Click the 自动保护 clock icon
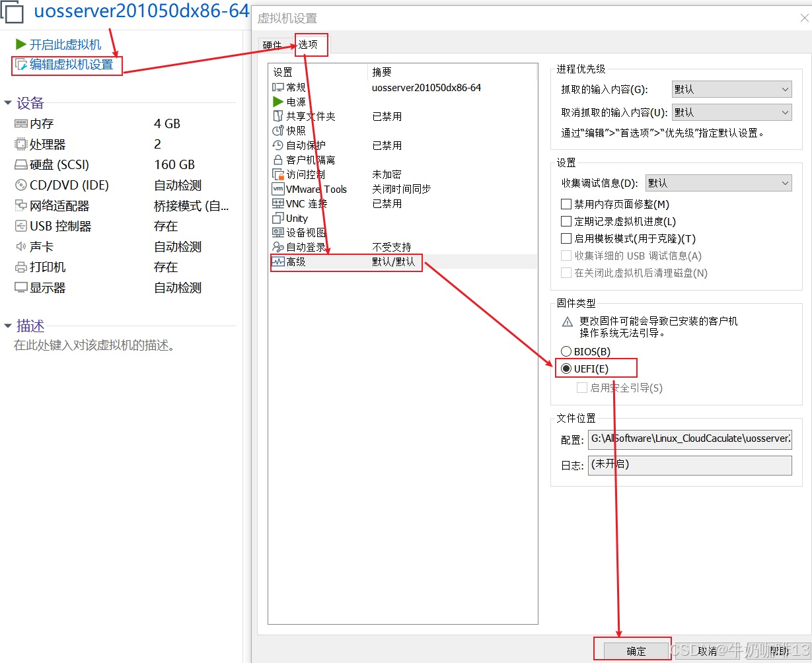The image size is (812, 663). pos(278,145)
